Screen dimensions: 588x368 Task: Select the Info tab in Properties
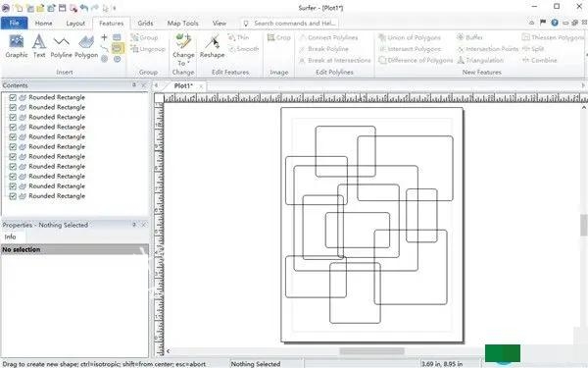(10, 237)
